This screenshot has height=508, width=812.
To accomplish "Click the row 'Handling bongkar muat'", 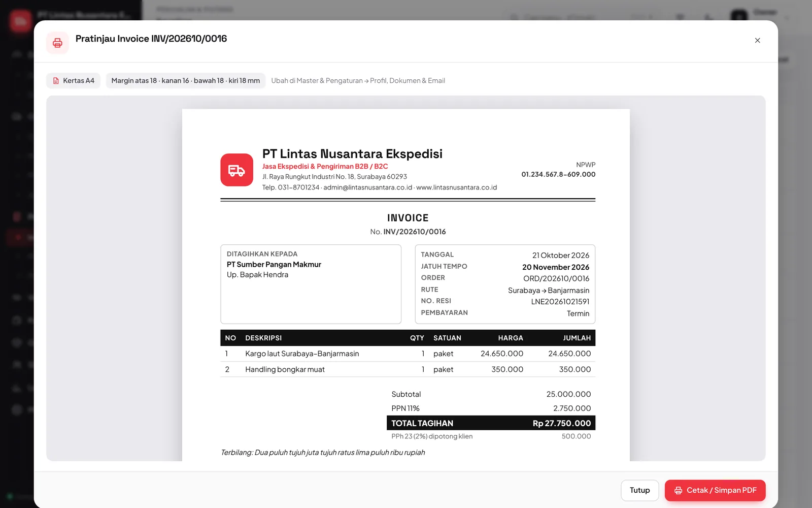I will (408, 369).
